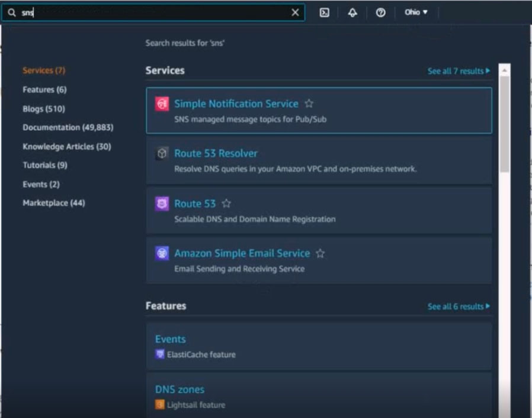Viewport: 532px width, 418px height.
Task: Clear the search box with the X
Action: (x=295, y=12)
